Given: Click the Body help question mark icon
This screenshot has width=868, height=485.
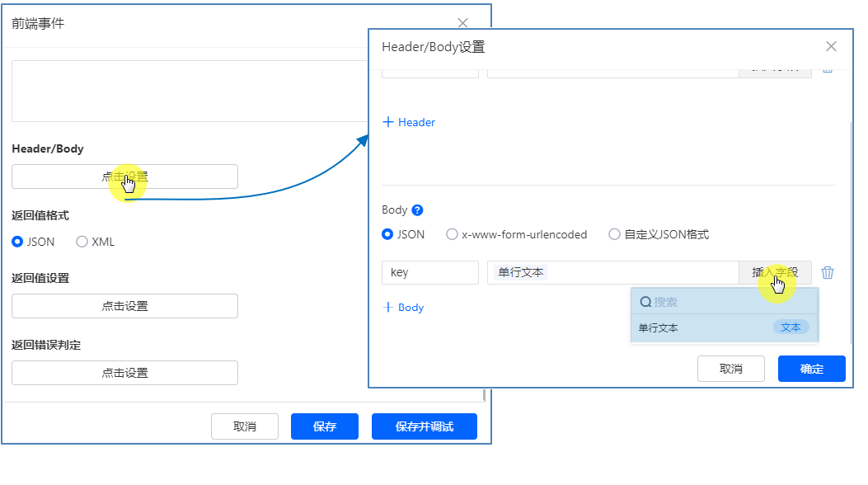Looking at the screenshot, I should (x=417, y=210).
